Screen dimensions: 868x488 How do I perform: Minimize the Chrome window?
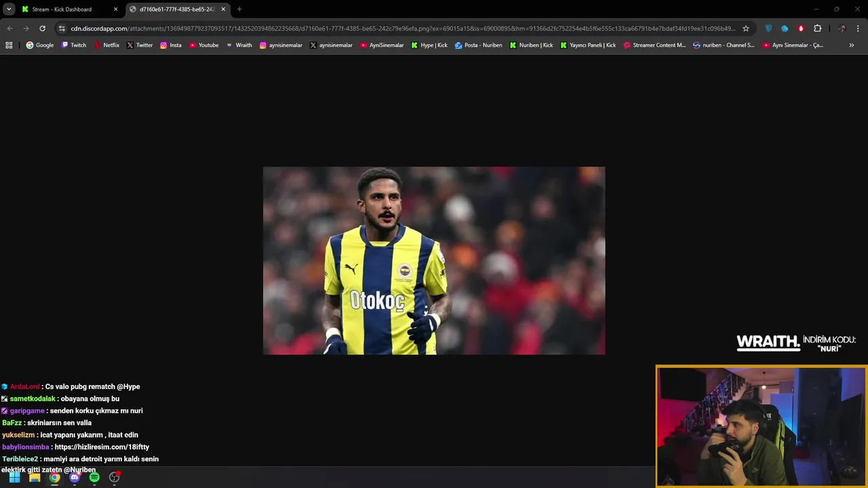pos(816,9)
